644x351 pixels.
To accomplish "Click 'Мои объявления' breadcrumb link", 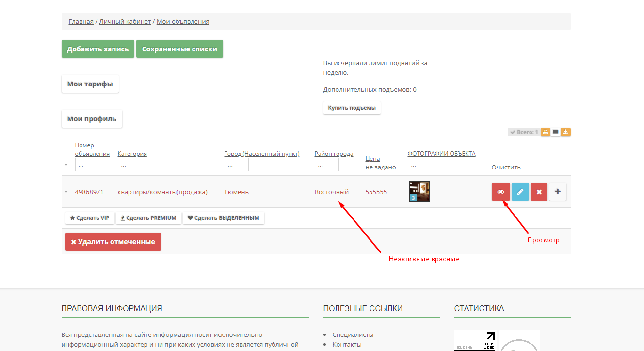I will (183, 22).
